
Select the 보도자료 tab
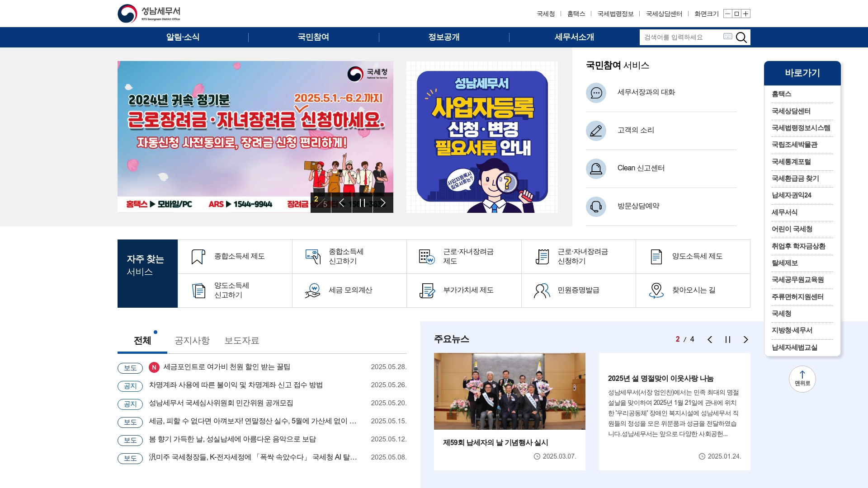(242, 341)
